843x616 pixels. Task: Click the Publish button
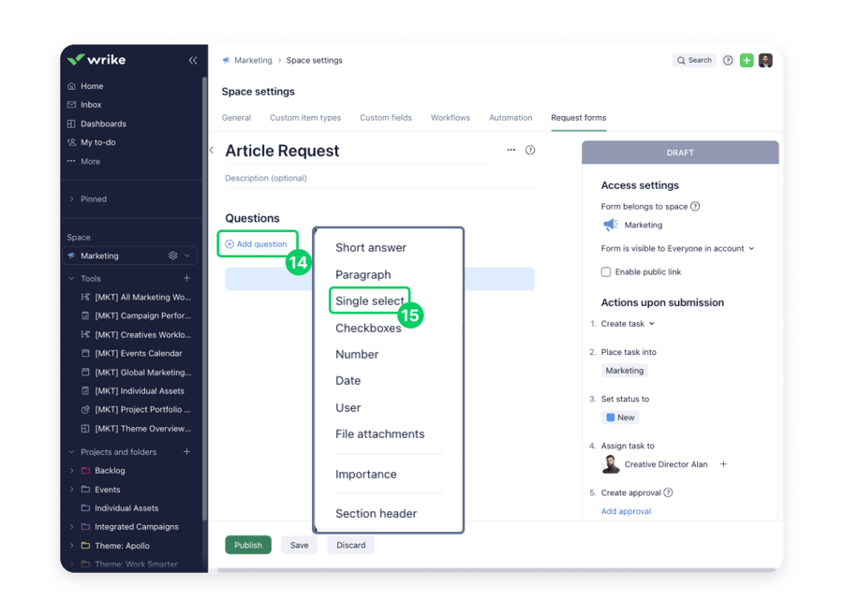pyautogui.click(x=248, y=545)
